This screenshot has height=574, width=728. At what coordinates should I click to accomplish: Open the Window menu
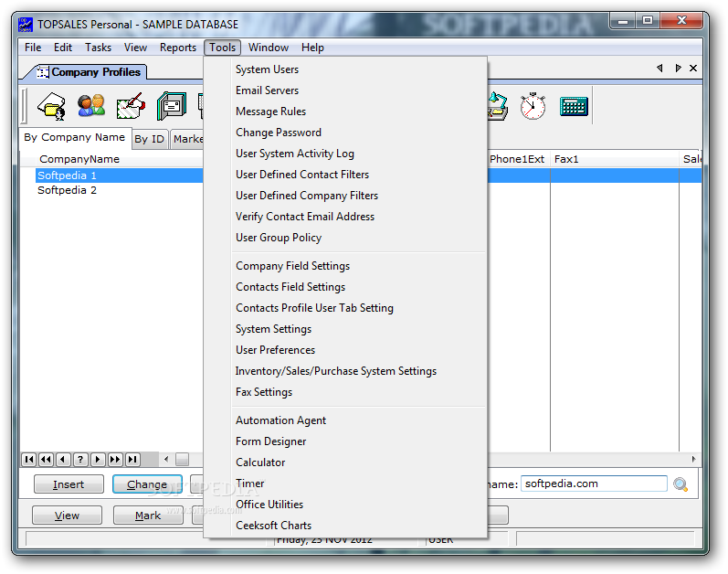[269, 48]
